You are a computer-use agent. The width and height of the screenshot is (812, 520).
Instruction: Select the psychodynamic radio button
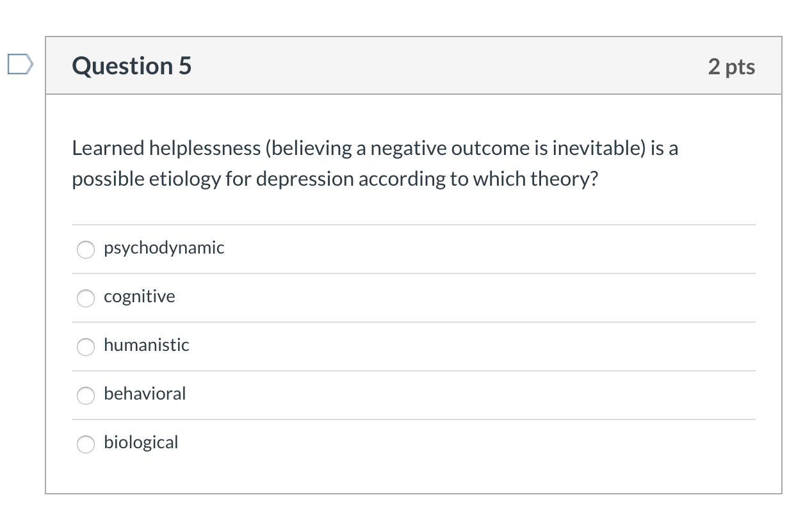86,249
